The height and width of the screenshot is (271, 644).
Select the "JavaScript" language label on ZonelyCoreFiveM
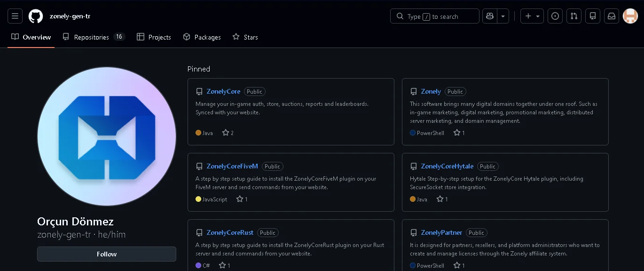[x=215, y=199]
